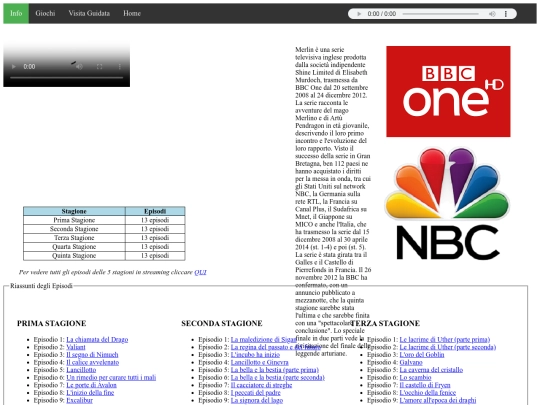The width and height of the screenshot is (540, 405).
Task: Open L'amore all'epoca dei draghi link
Action: [x=438, y=400]
